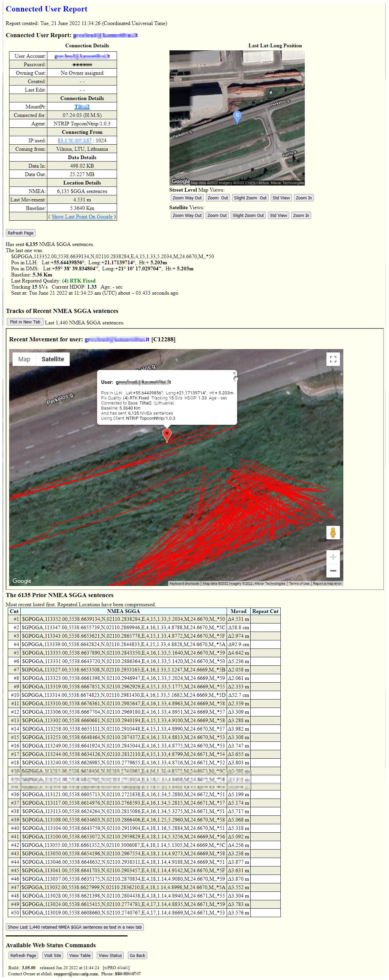389x980 pixels.
Task: Zoom in the map with plus button
Action: click(x=333, y=557)
